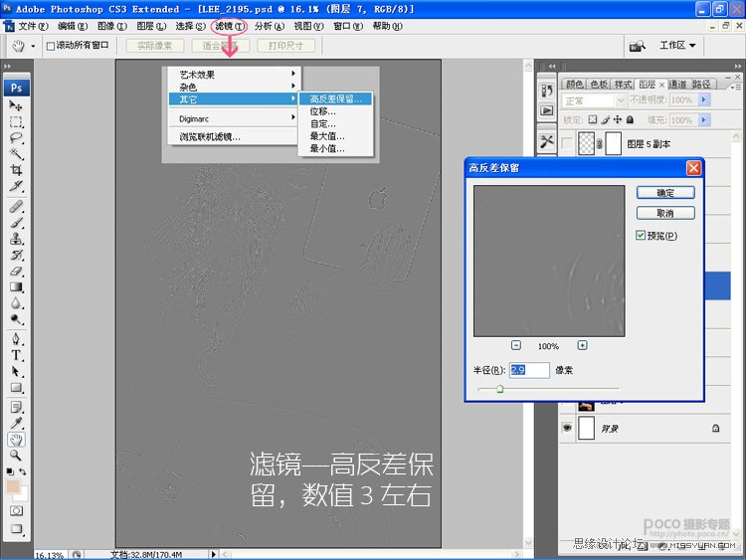Click the Actual Pixels button
This screenshot has width=746, height=560.
(x=154, y=46)
